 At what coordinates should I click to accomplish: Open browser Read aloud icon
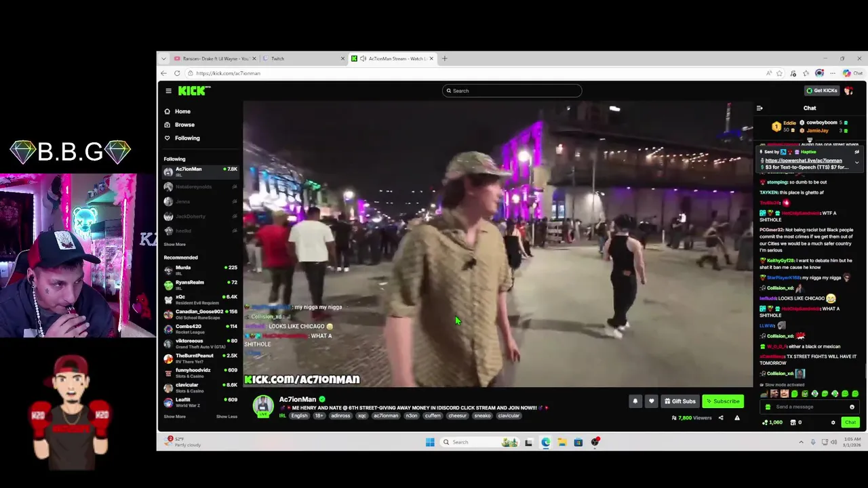pos(768,73)
